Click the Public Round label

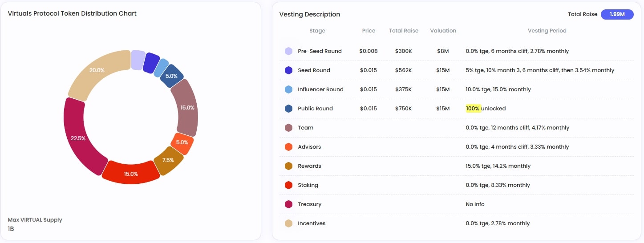pos(316,109)
